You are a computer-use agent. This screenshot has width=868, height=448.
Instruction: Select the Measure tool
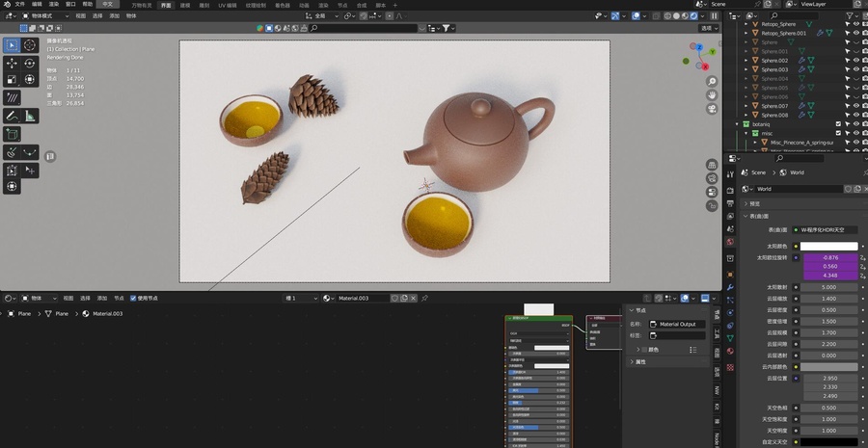(x=30, y=117)
